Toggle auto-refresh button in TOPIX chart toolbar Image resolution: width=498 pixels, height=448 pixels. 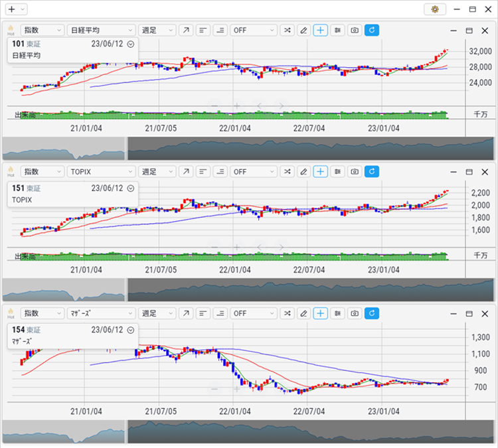coord(372,172)
